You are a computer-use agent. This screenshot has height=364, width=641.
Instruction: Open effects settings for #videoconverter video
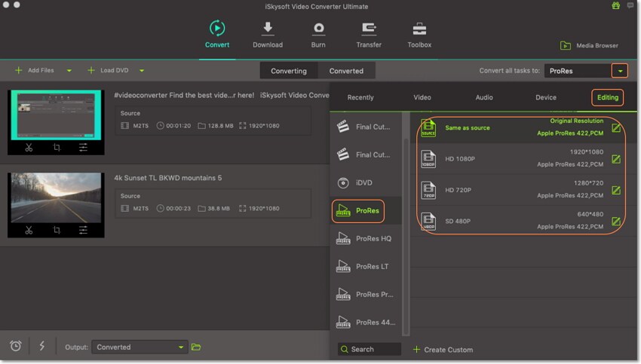coord(83,148)
